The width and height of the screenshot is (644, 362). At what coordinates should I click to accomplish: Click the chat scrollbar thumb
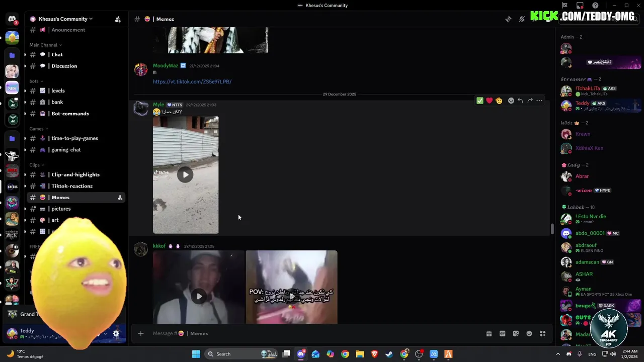pos(552,229)
